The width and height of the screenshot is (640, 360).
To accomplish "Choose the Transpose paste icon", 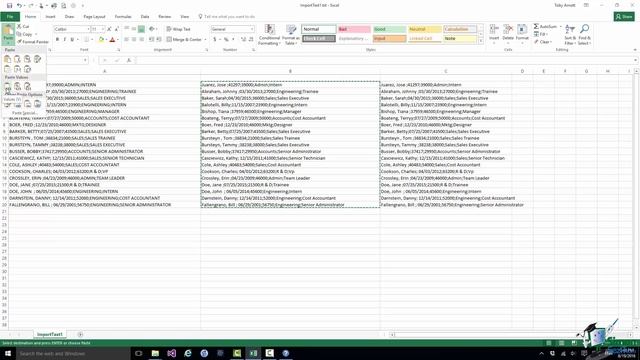I will coord(27,69).
